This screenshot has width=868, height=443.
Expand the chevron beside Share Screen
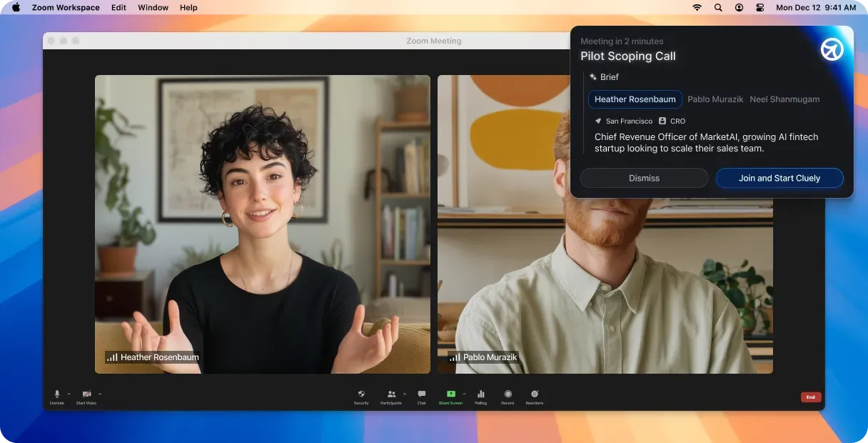point(464,394)
